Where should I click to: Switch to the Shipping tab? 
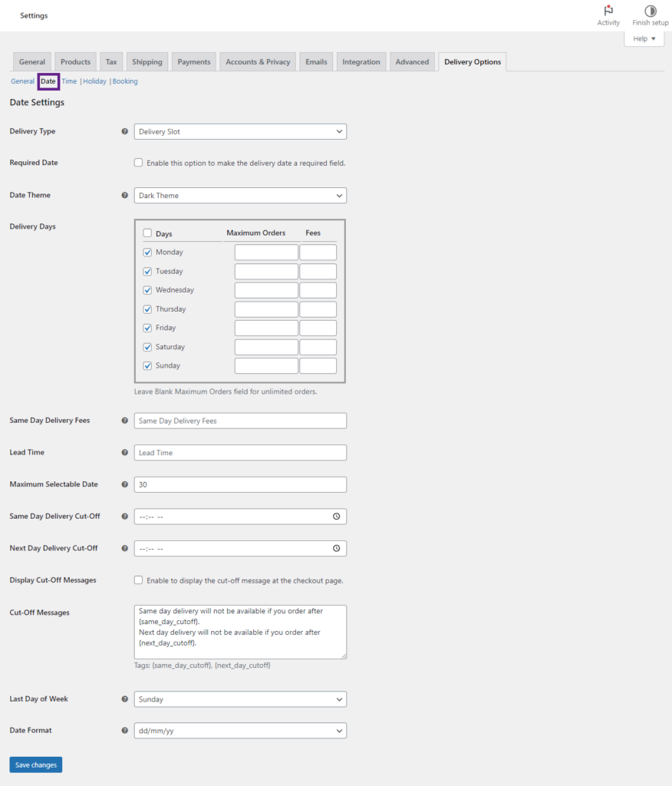coord(147,61)
